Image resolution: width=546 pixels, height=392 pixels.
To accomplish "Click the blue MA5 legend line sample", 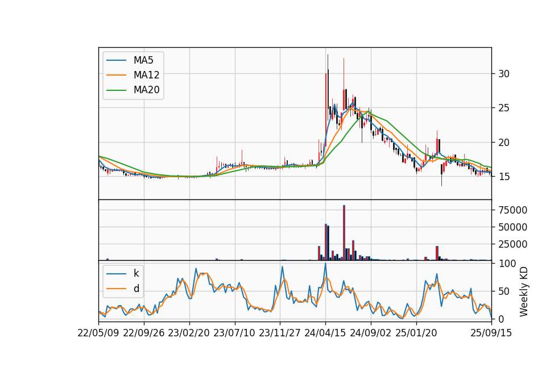I will [x=116, y=60].
